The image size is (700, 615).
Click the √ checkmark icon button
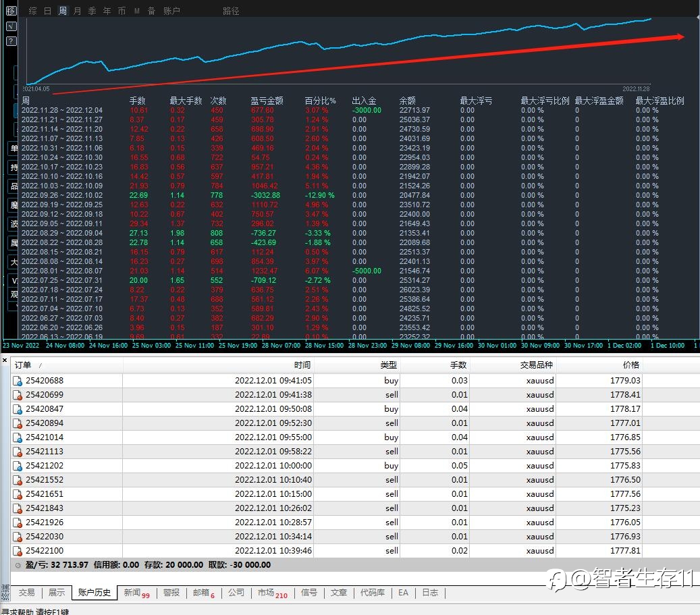pyautogui.click(x=11, y=26)
